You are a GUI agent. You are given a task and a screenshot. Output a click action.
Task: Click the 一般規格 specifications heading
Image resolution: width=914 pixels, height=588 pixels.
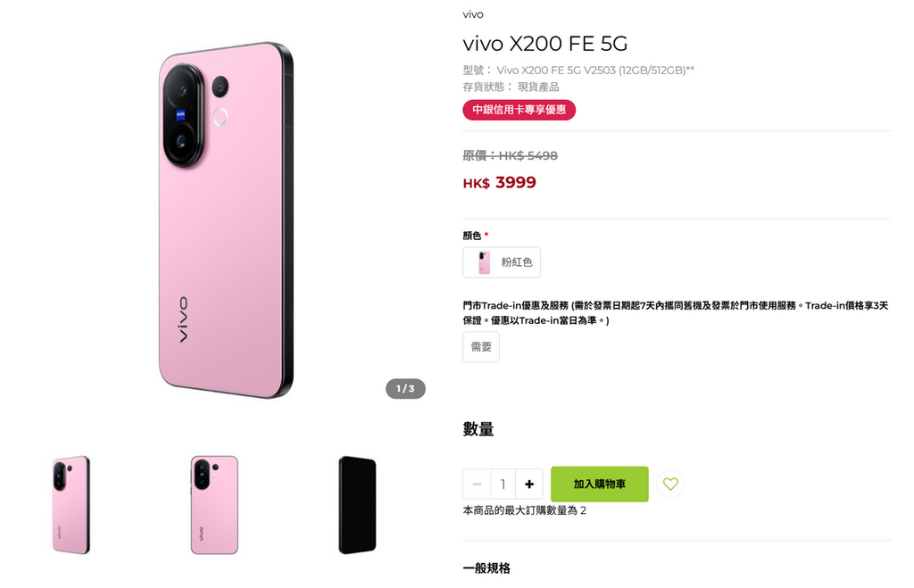coord(486,568)
